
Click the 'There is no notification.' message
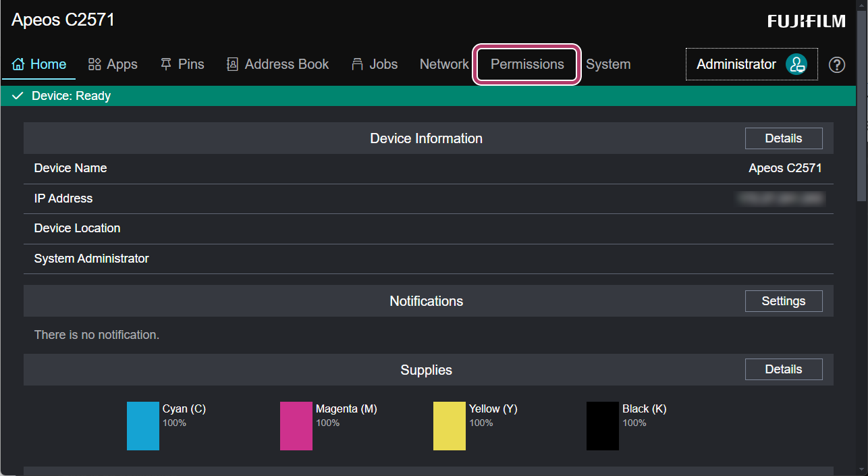pos(97,335)
